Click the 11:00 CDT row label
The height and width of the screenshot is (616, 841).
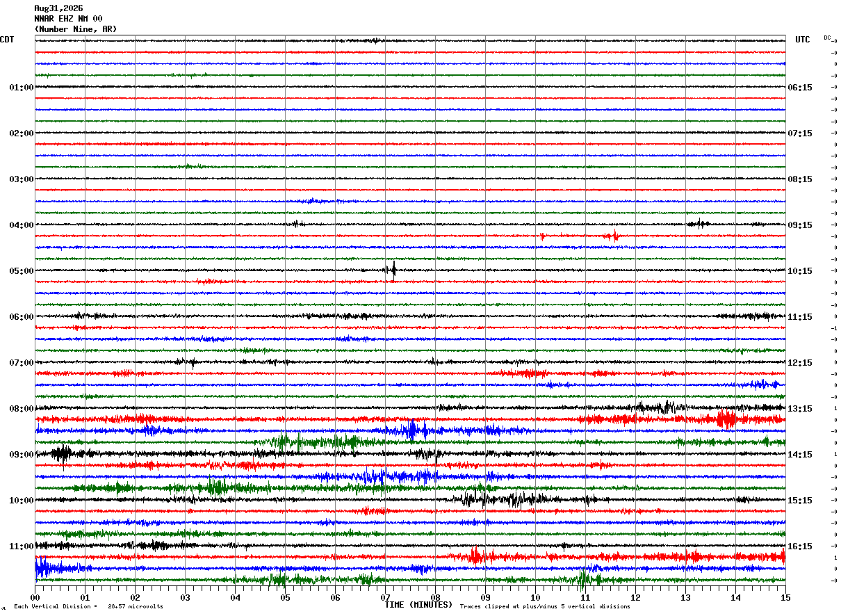pos(22,546)
